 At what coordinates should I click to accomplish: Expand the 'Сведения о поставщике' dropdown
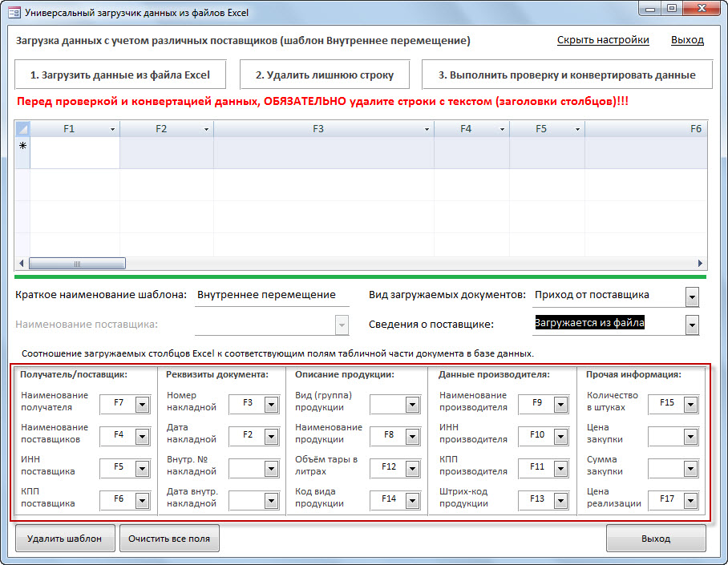(692, 325)
